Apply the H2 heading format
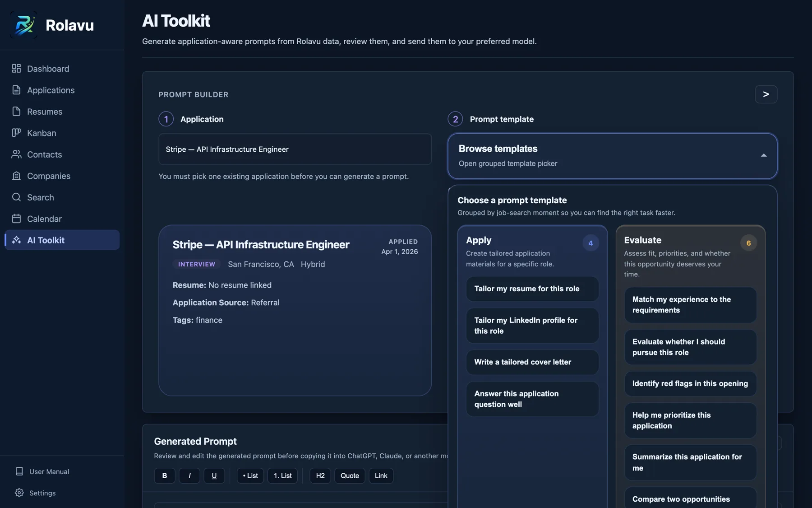This screenshot has width=812, height=508. tap(320, 475)
